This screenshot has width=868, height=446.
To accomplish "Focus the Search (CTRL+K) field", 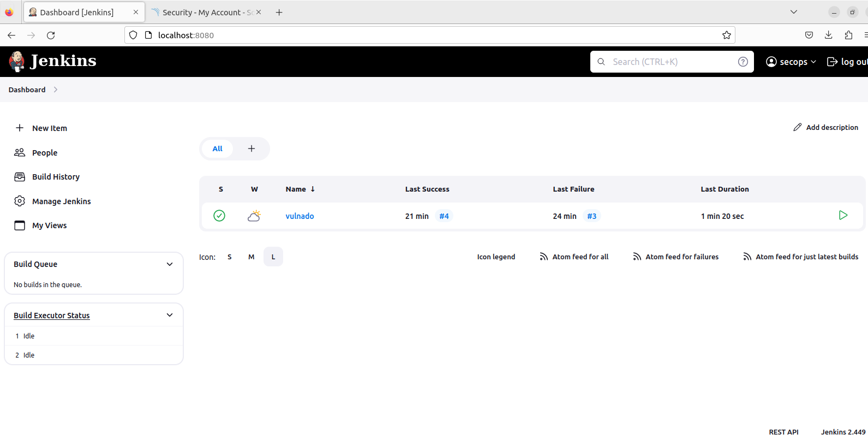I will point(672,62).
